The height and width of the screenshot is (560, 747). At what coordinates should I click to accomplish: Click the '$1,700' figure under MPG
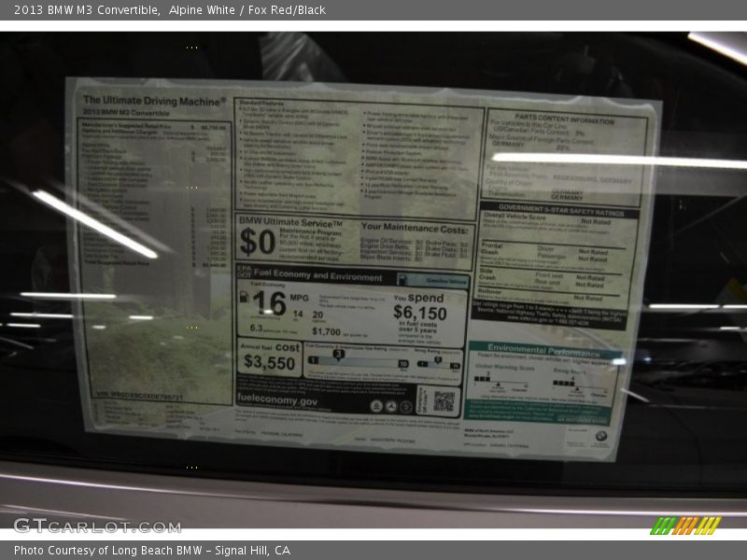pyautogui.click(x=326, y=331)
